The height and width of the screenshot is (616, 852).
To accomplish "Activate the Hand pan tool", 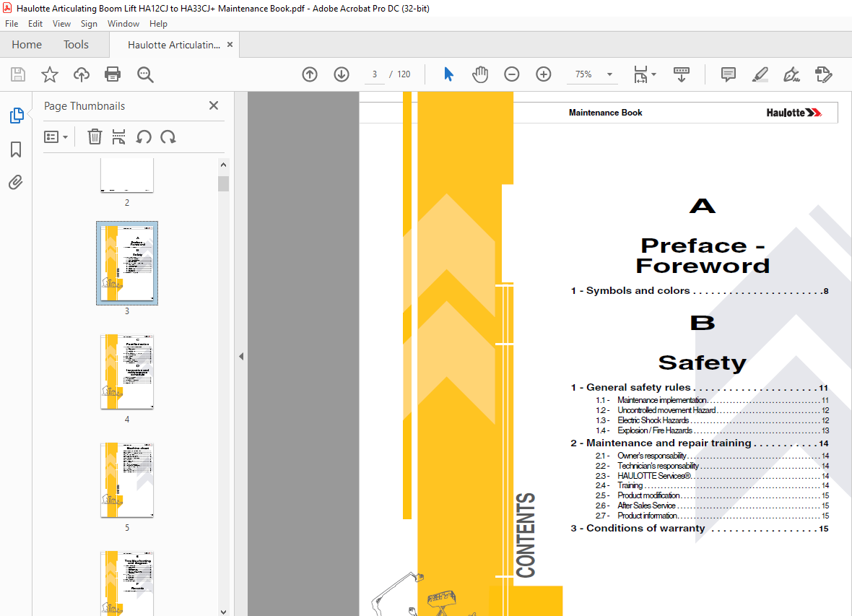I will pyautogui.click(x=480, y=74).
